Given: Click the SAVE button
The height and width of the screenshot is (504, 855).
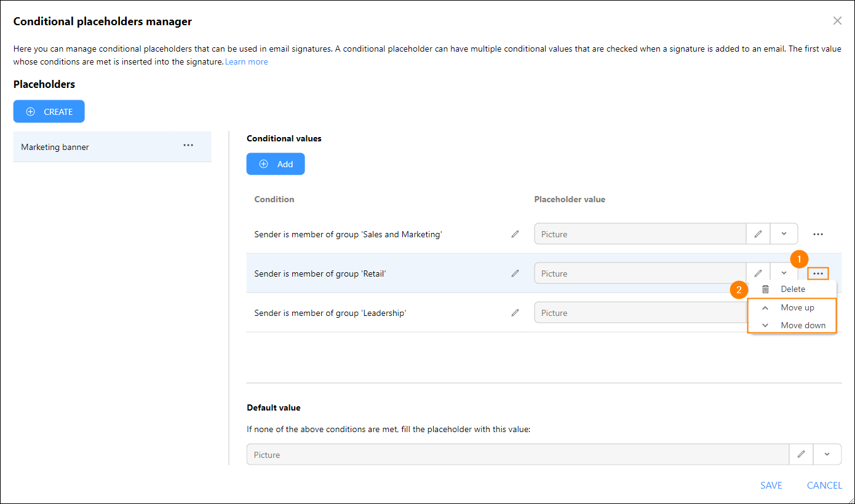Looking at the screenshot, I should [x=771, y=486].
